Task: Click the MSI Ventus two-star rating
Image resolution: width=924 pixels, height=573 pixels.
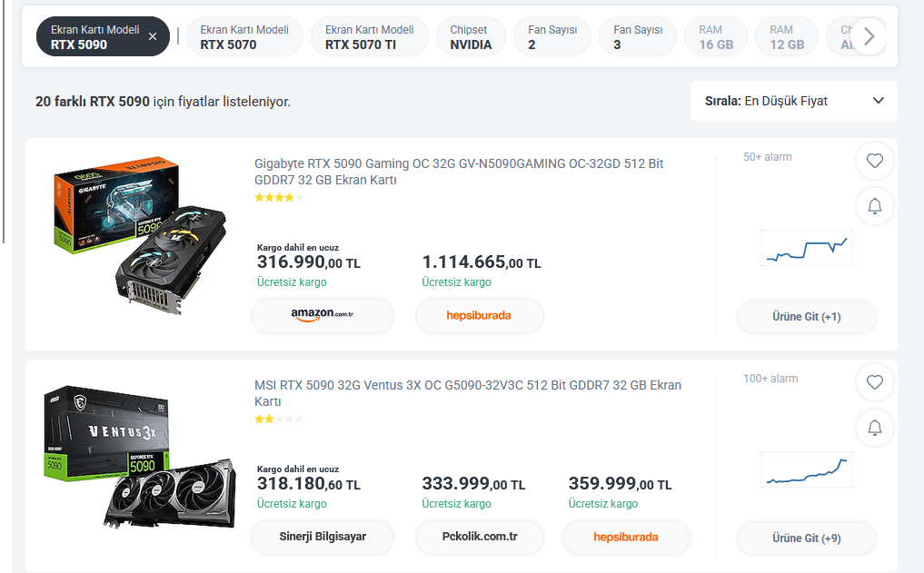Action: [x=279, y=420]
